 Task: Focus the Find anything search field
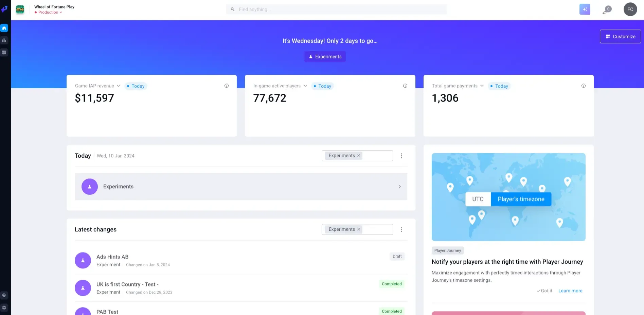point(336,10)
